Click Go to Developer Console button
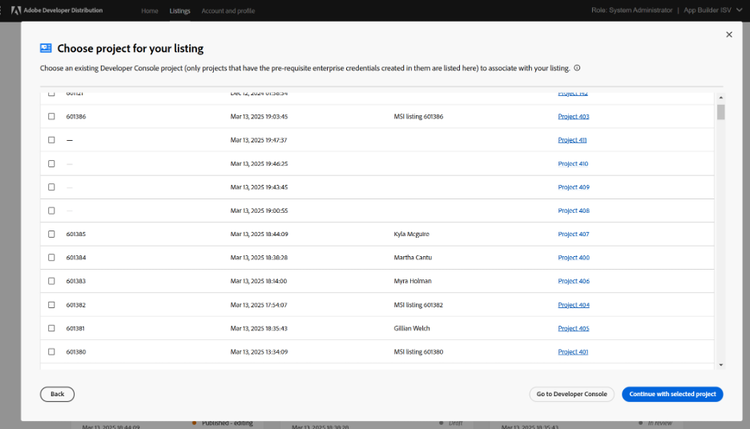The height and width of the screenshot is (429, 750). (571, 394)
